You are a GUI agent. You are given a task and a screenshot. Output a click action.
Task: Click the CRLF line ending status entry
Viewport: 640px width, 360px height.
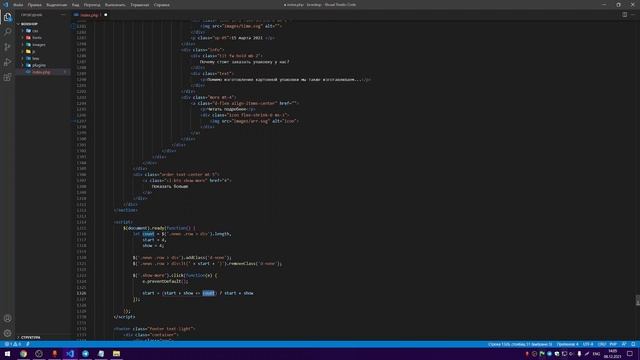602,344
